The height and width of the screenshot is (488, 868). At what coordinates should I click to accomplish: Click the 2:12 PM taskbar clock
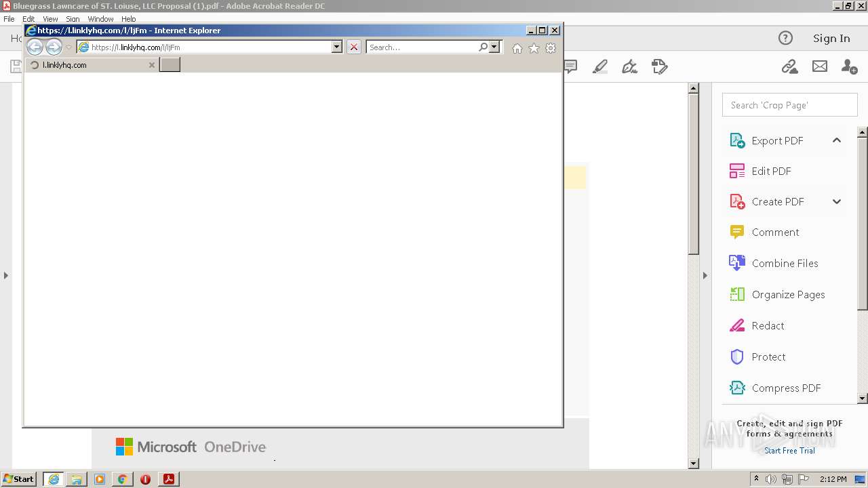(x=833, y=479)
